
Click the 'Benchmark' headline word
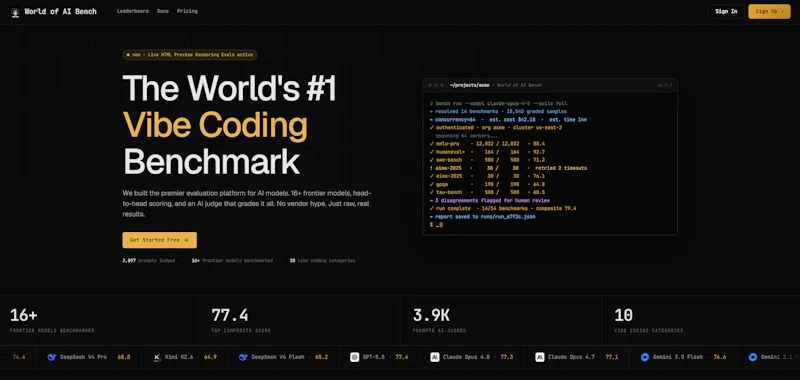coord(211,162)
